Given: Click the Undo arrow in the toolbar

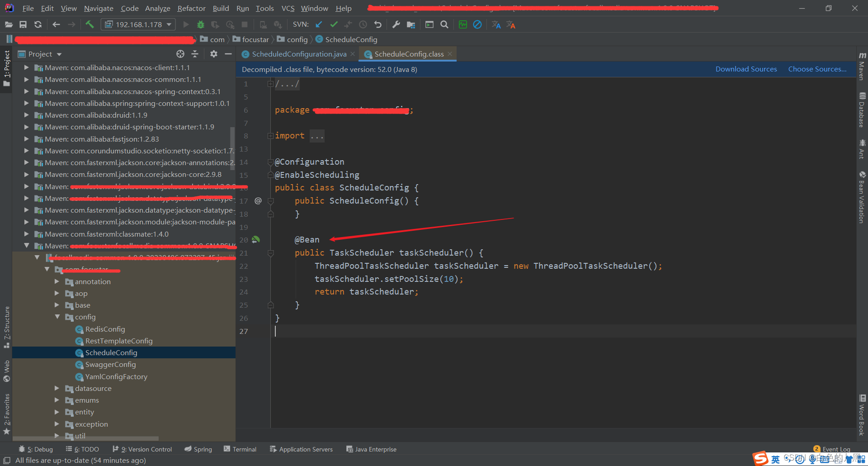Looking at the screenshot, I should [x=378, y=24].
